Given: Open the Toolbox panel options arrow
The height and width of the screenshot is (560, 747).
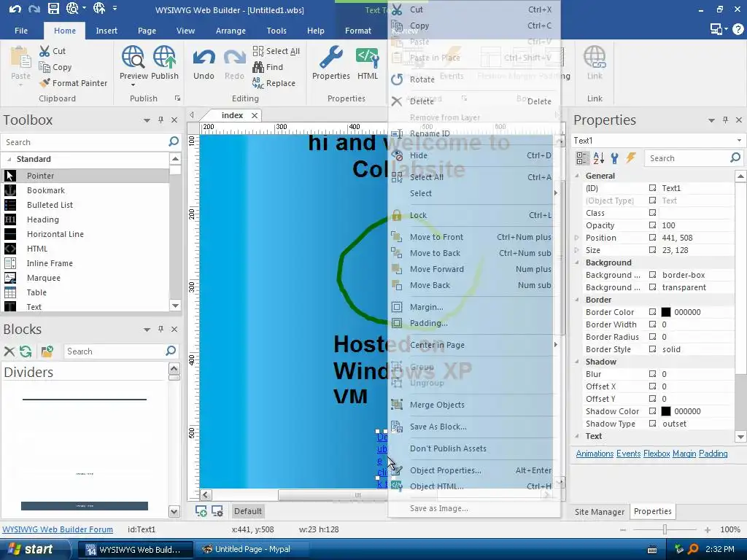Looking at the screenshot, I should [147, 120].
